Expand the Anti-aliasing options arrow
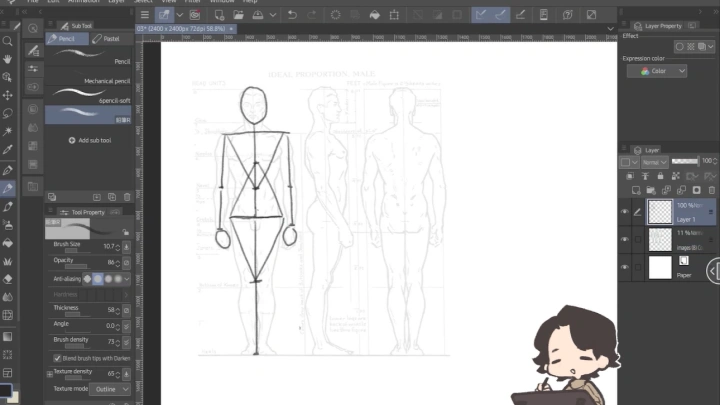 coord(127,279)
